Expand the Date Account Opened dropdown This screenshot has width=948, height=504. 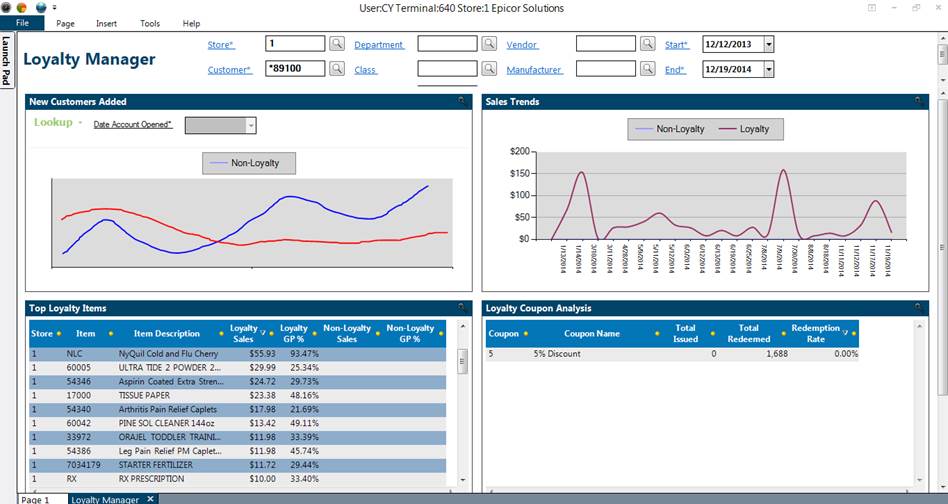click(251, 125)
